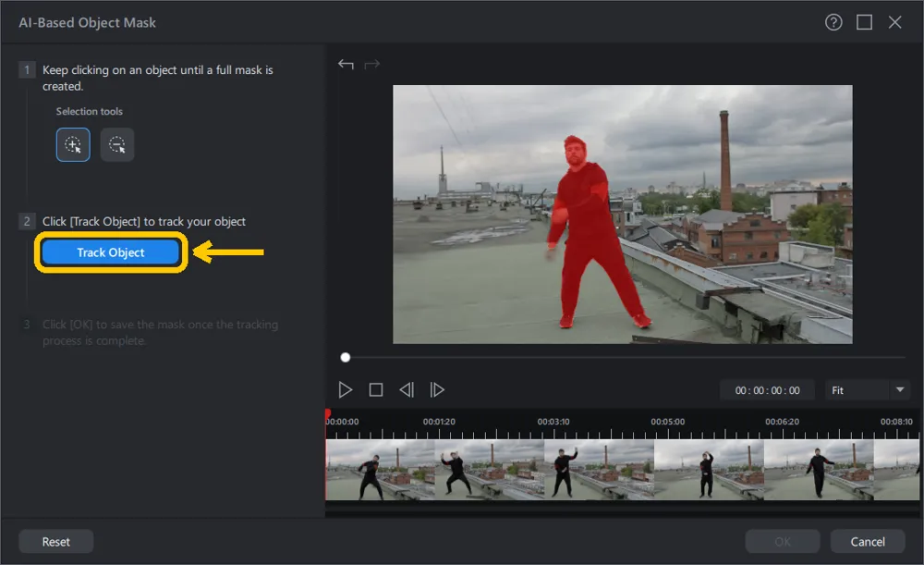
Task: Click the Track Object button
Action: tap(111, 252)
